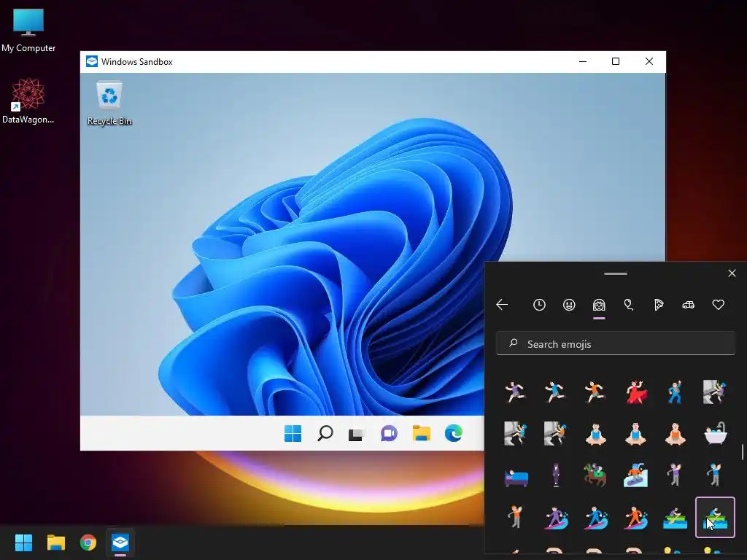Click Windows Sandbox host taskbar icon
The height and width of the screenshot is (560, 747).
coord(120,542)
